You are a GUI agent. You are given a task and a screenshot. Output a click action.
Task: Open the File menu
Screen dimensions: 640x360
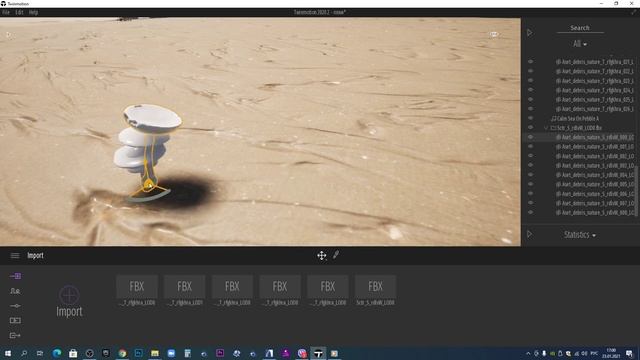point(6,12)
